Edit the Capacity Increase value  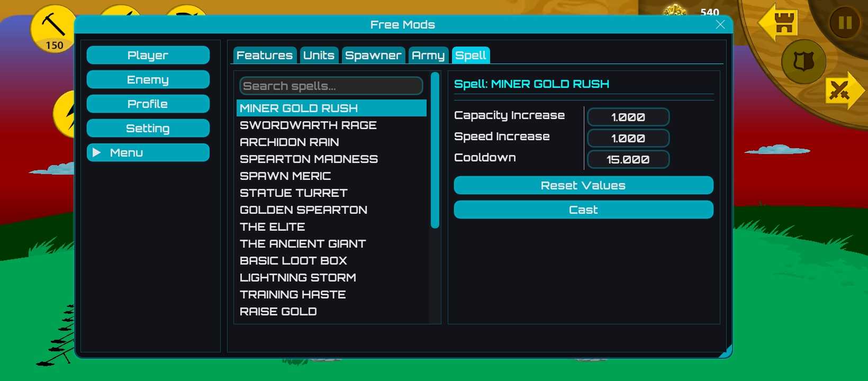pyautogui.click(x=628, y=117)
